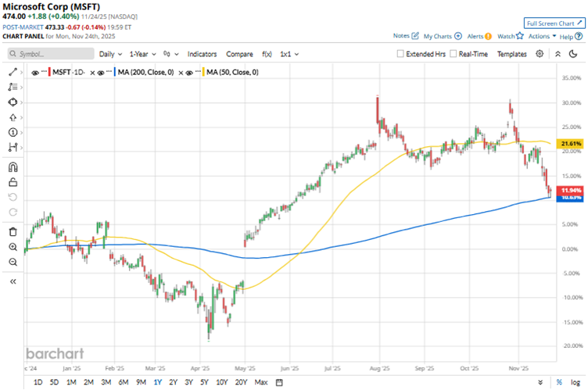The height and width of the screenshot is (390, 588).
Task: Expand the Actions dropdown menu
Action: pyautogui.click(x=541, y=36)
